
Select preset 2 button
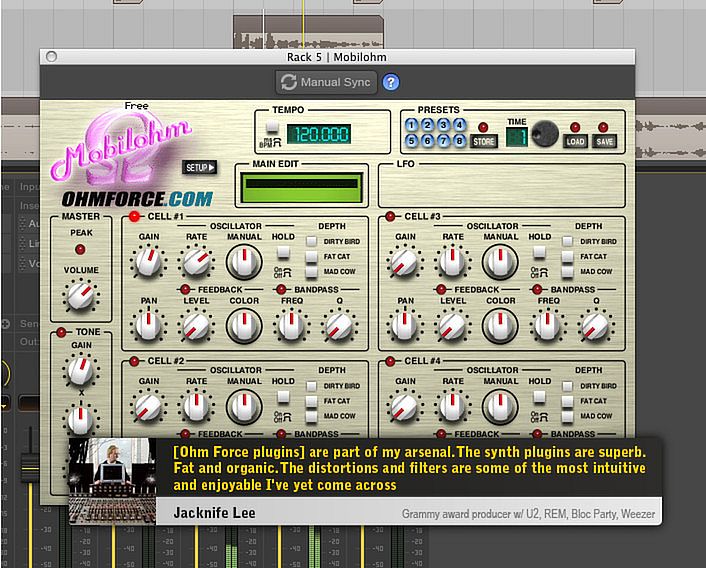[427, 125]
